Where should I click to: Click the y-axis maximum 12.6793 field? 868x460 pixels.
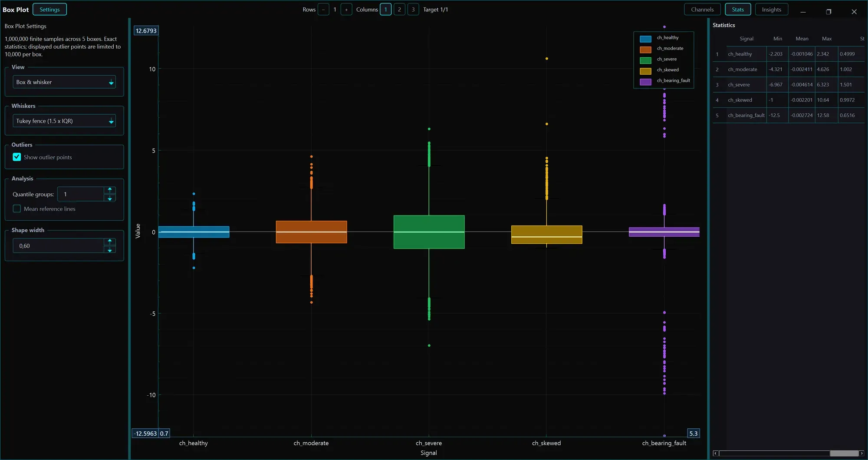point(146,31)
